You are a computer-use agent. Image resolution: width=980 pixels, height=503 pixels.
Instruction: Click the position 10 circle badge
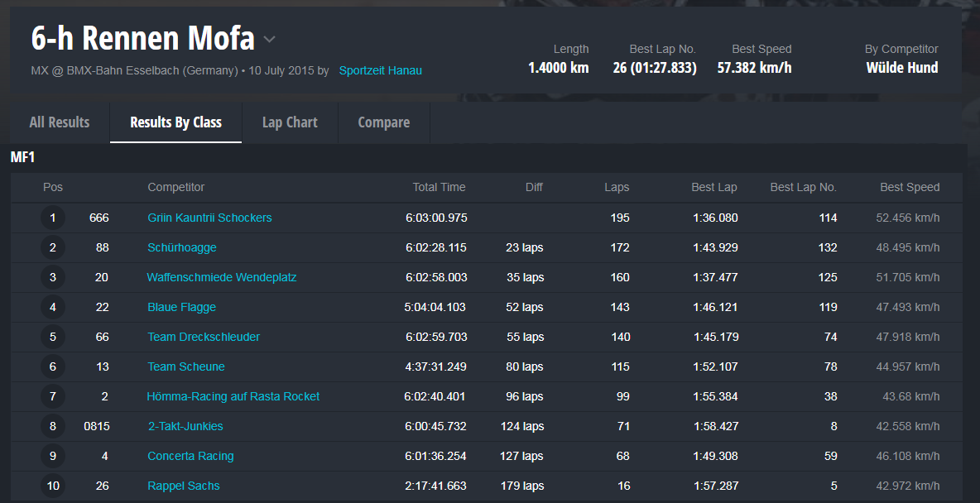pos(53,486)
